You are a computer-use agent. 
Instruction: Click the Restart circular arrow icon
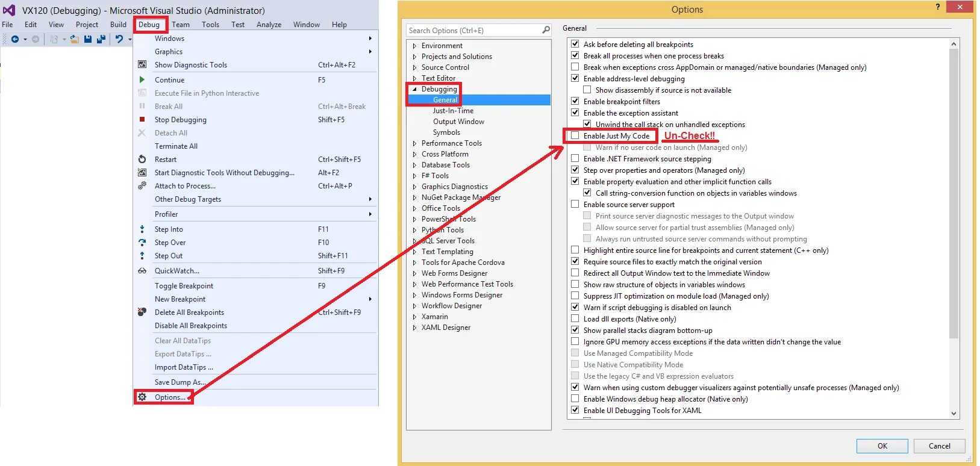pyautogui.click(x=142, y=159)
